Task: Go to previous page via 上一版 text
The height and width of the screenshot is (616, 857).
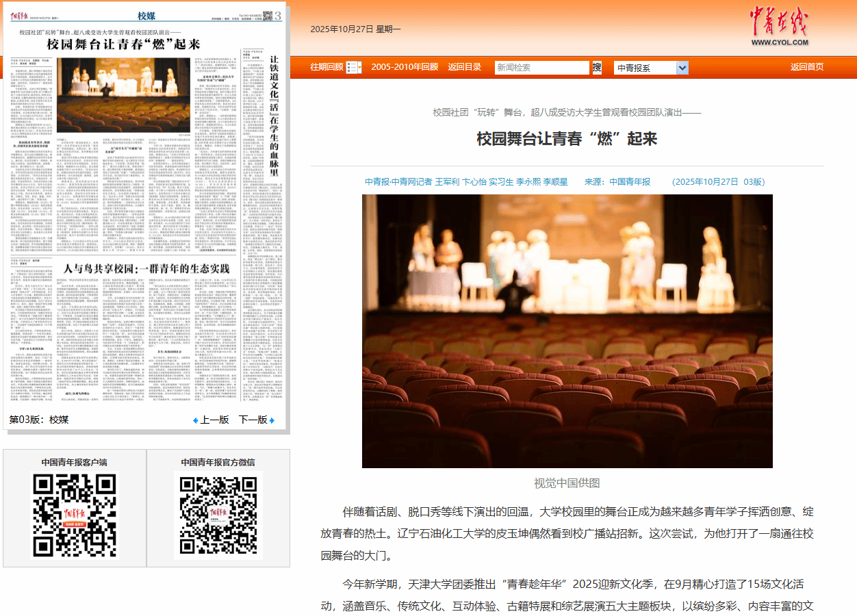Action: tap(214, 420)
